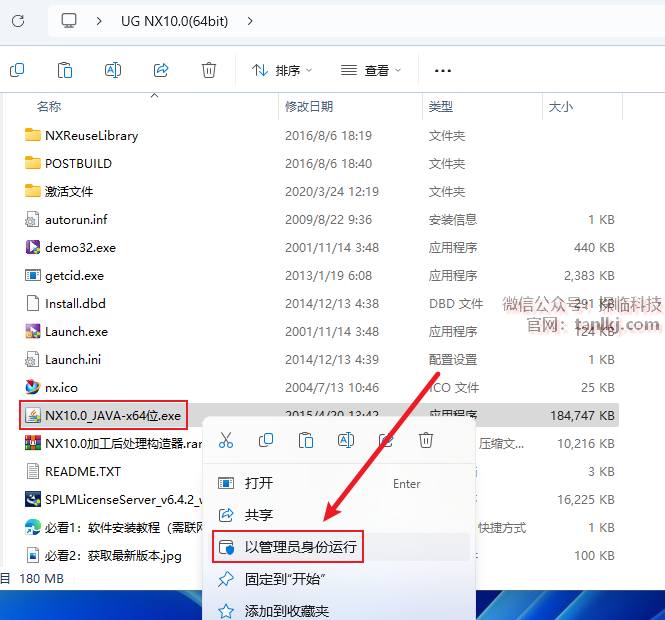Screen dimensions: 665x620
Task: Open the 排序 sort dropdown
Action: click(282, 70)
